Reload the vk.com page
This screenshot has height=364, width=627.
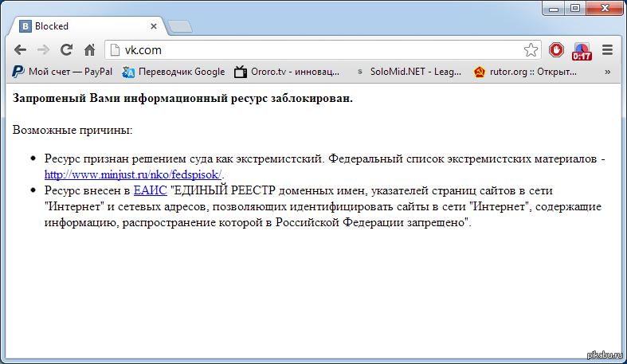point(66,49)
